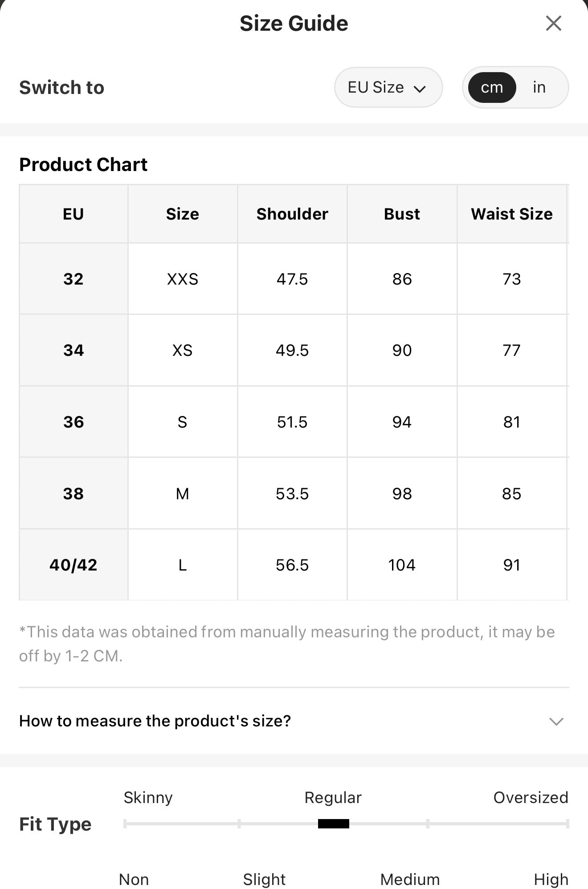Image resolution: width=588 pixels, height=889 pixels.
Task: Select the 40/42 row header
Action: tap(73, 565)
